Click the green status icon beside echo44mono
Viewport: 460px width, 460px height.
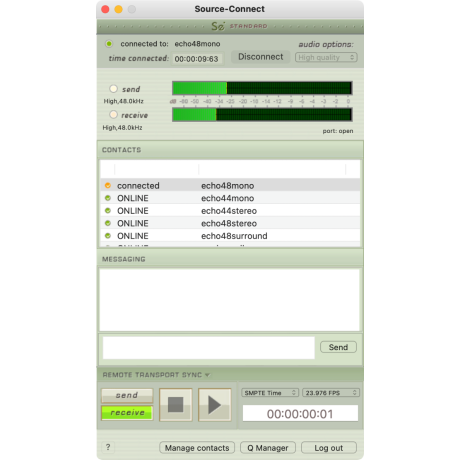click(108, 198)
